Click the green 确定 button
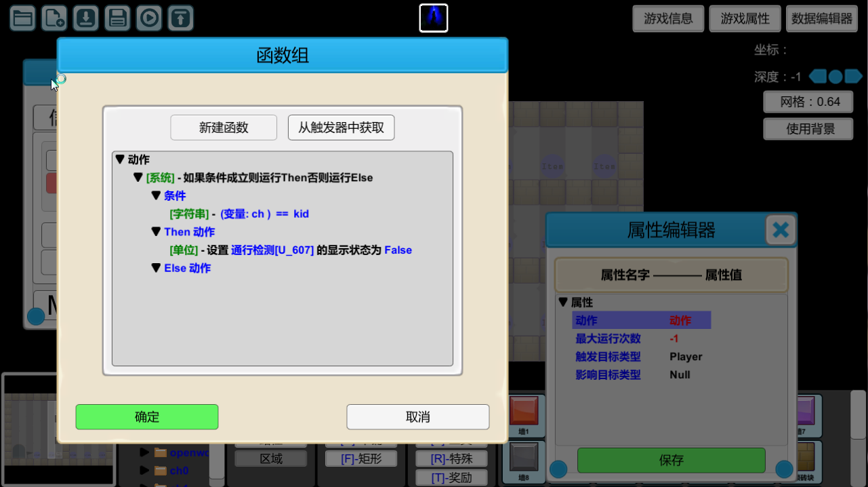The width and height of the screenshot is (868, 487). [x=147, y=417]
